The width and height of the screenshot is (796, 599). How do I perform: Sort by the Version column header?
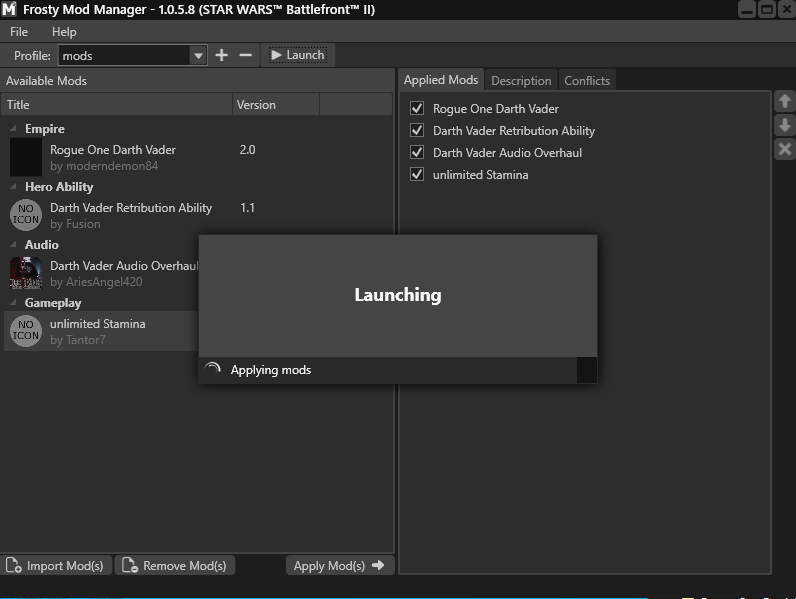tap(276, 105)
